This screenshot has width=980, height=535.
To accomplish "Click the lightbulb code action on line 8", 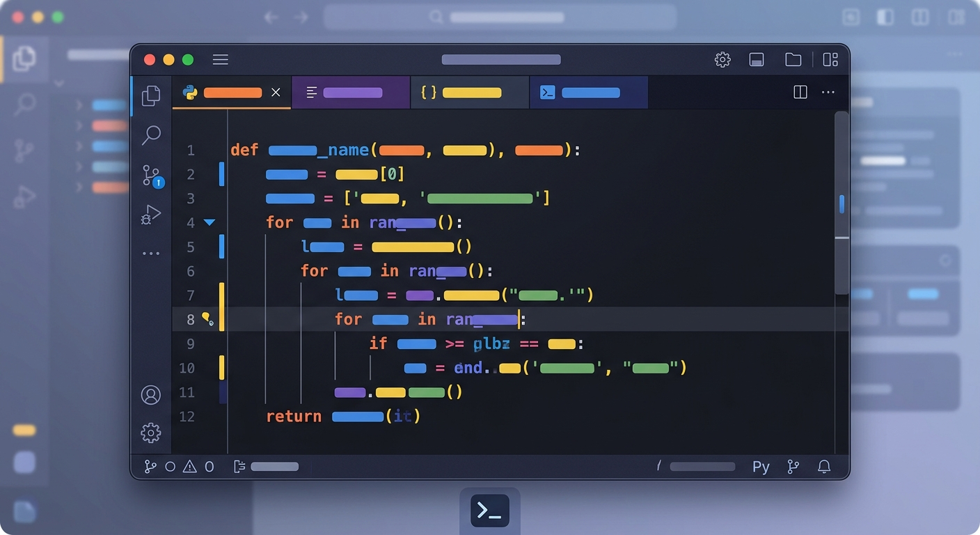I will (x=207, y=319).
